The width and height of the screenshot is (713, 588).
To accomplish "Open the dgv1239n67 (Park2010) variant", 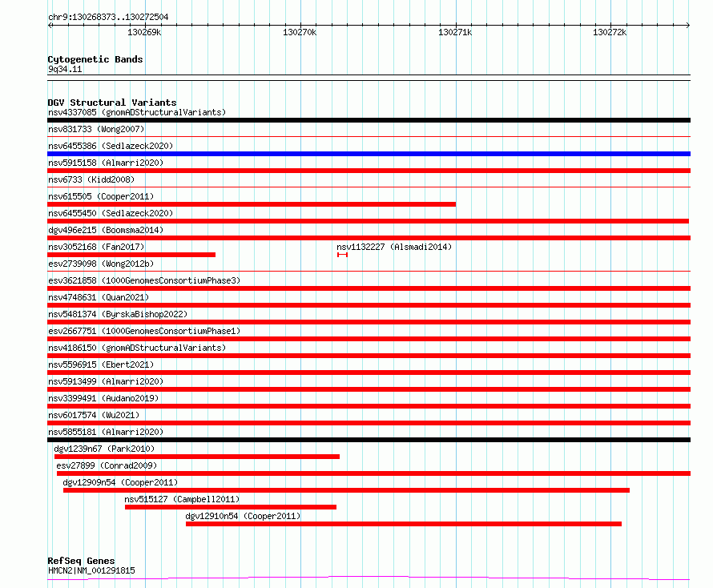I will [104, 449].
